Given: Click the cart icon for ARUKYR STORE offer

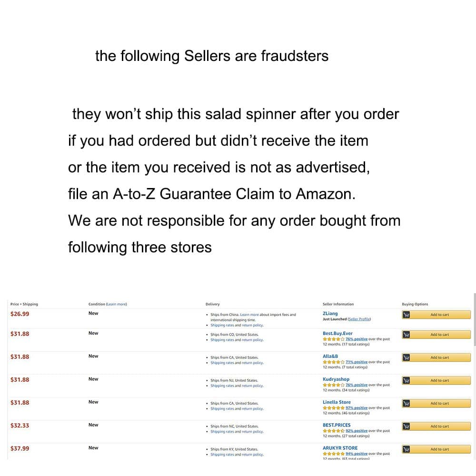Looking at the screenshot, I should tap(406, 449).
